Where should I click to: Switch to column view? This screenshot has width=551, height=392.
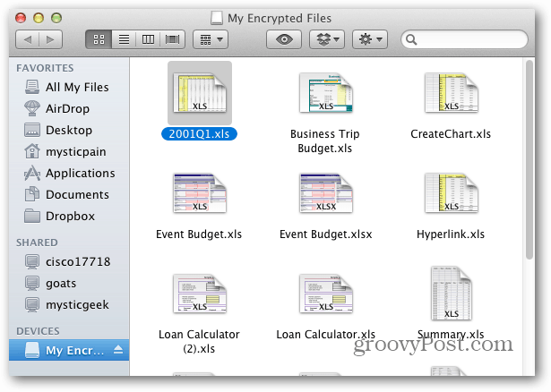(x=148, y=39)
